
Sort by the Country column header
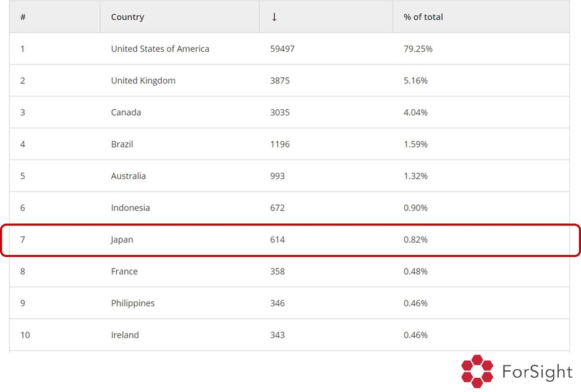pos(127,17)
